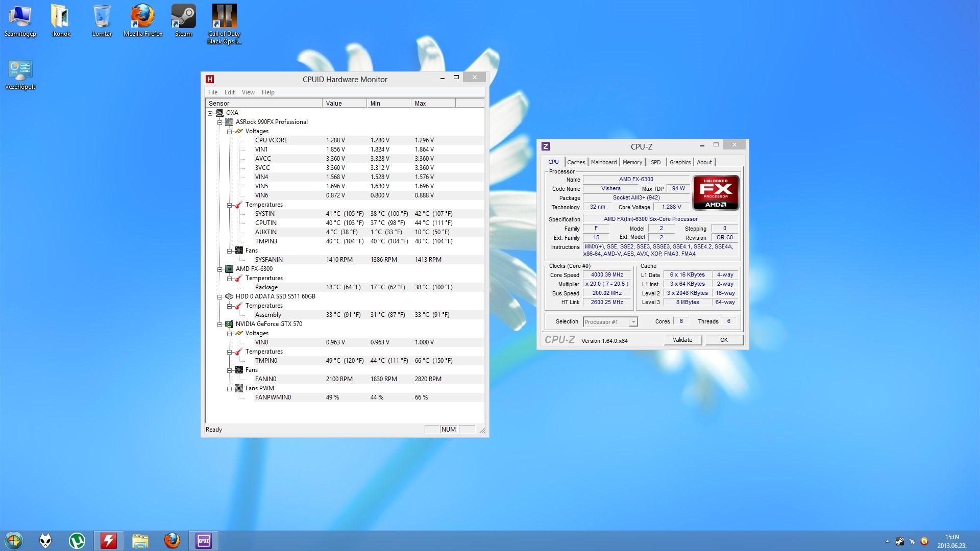
Task: Open the Számítógép desktop icon
Action: point(20,20)
